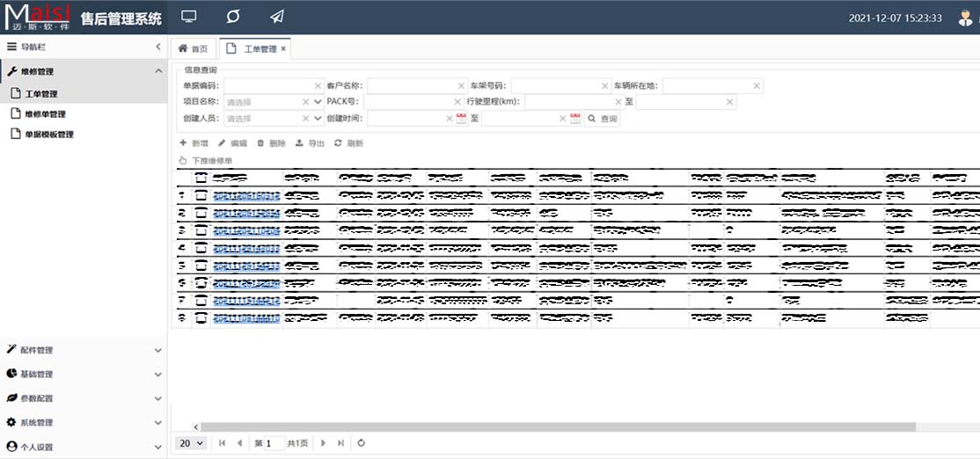Screen dimensions: 980x459
Task: Click into the 客户名称 input field
Action: (x=412, y=86)
